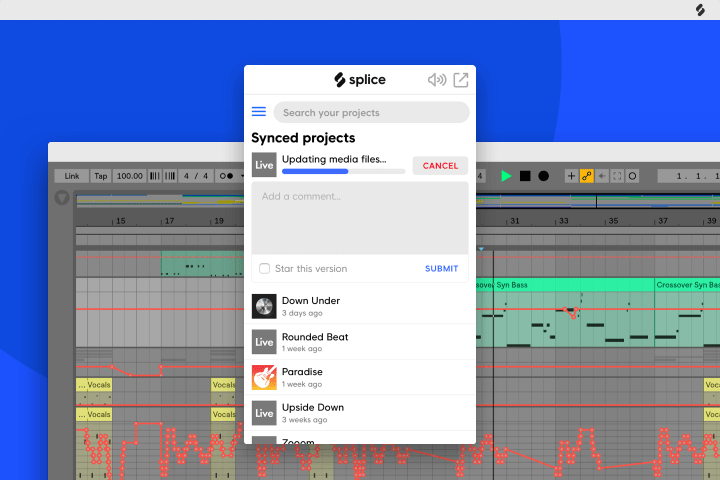Click the upload progress bar
The height and width of the screenshot is (480, 720).
343,171
